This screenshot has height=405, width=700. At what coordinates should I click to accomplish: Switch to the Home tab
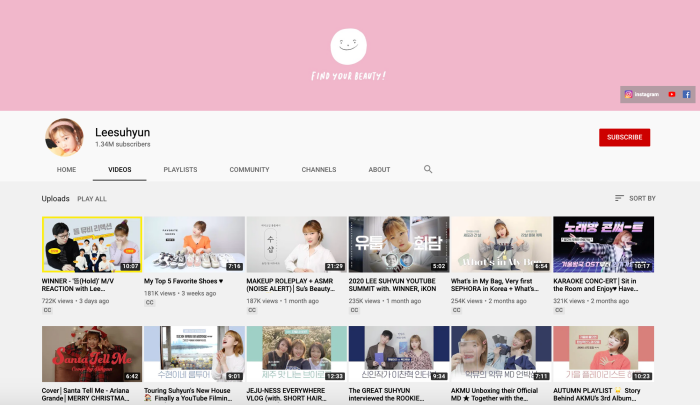pyautogui.click(x=66, y=170)
